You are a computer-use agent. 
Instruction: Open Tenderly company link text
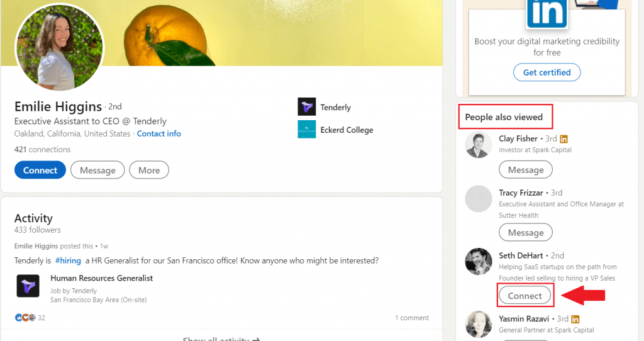coord(336,107)
